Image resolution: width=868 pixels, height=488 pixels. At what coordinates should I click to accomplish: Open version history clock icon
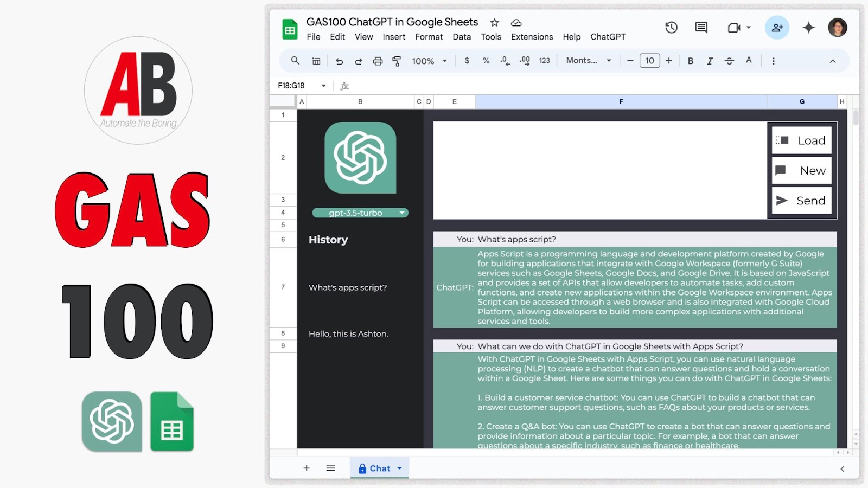671,28
